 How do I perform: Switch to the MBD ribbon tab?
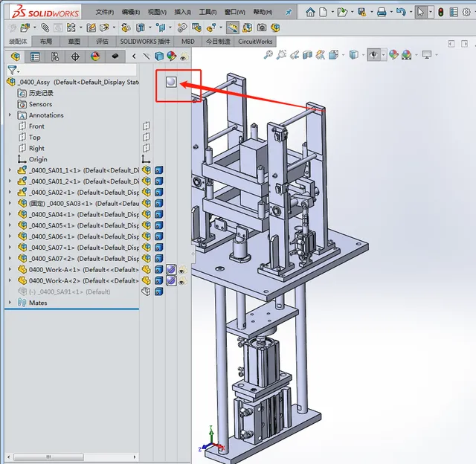[188, 42]
